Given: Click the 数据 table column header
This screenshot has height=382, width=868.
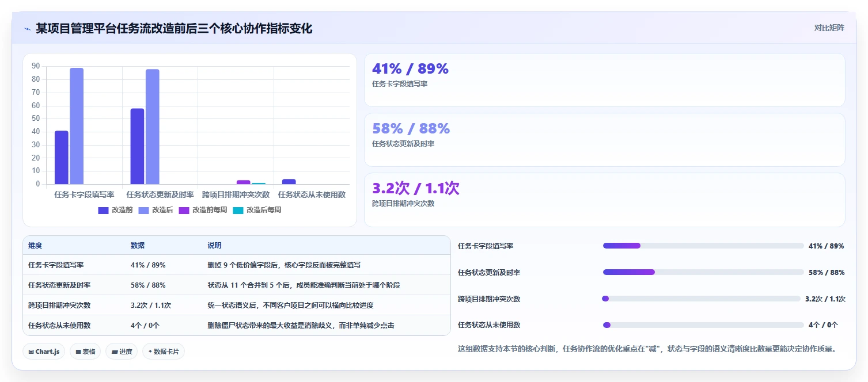Looking at the screenshot, I should [138, 246].
